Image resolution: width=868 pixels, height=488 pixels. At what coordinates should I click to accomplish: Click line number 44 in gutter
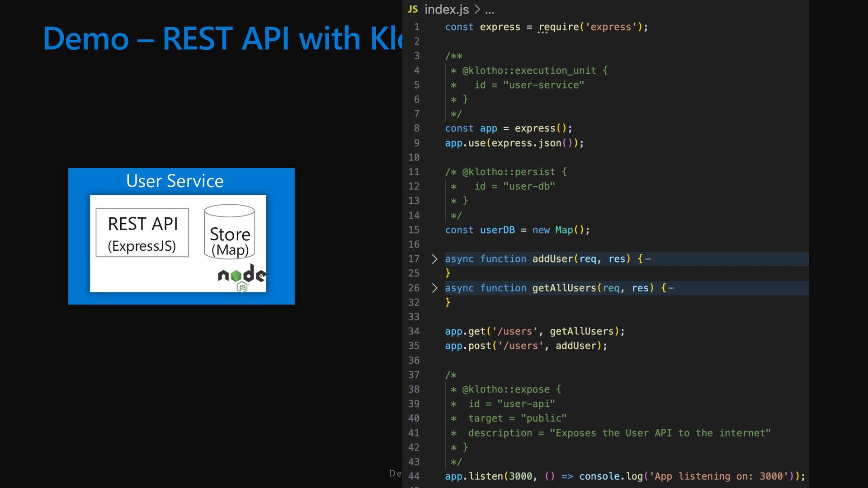[414, 476]
